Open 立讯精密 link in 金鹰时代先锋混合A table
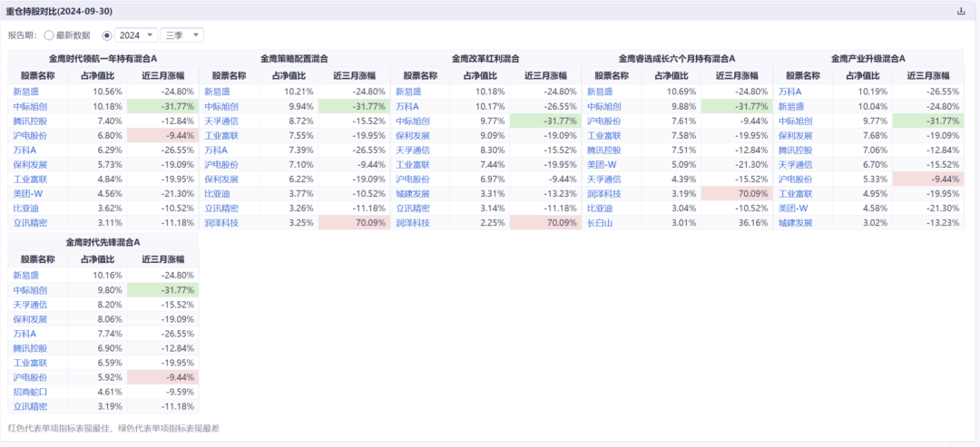This screenshot has height=447, width=980. 30,406
